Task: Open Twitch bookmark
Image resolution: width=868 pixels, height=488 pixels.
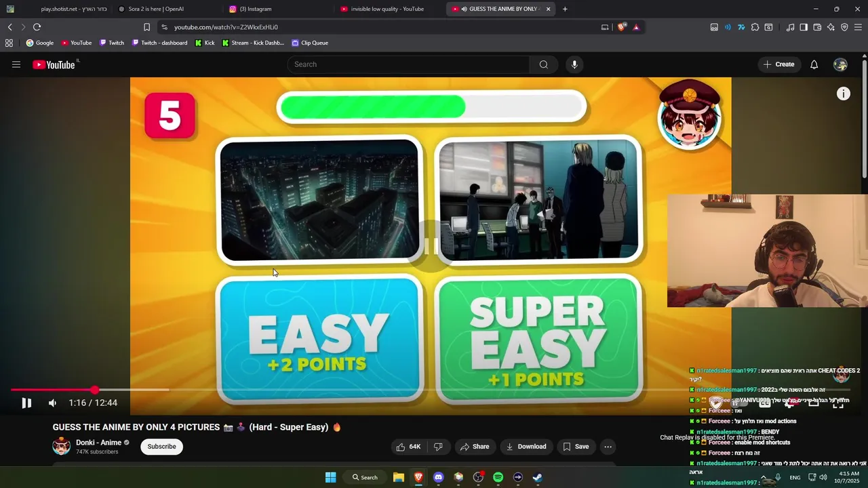Action: tap(112, 43)
